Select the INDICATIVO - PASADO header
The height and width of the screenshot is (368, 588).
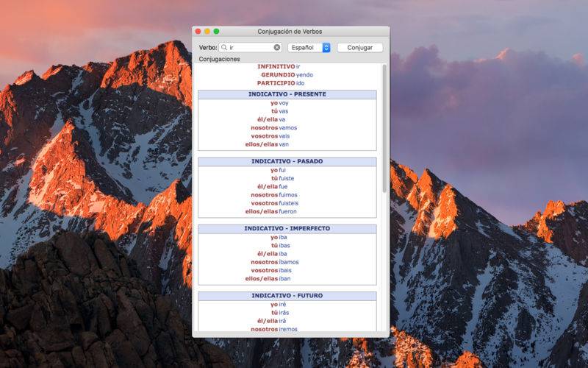[x=287, y=161]
